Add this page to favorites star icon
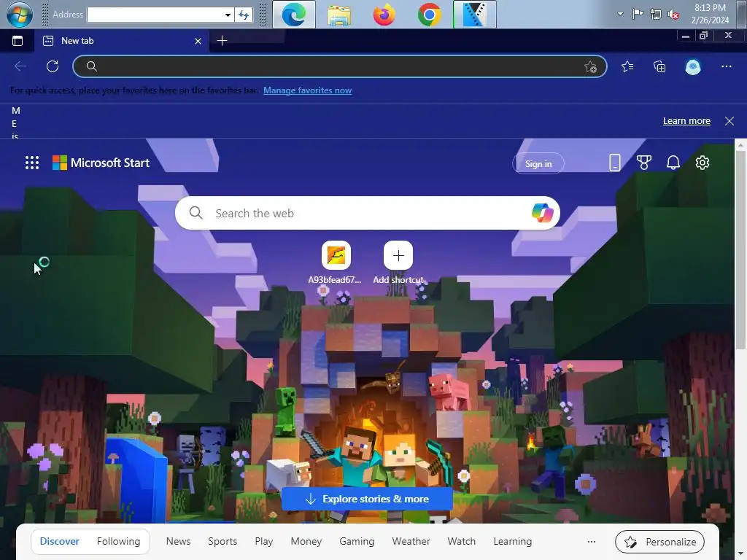 [590, 66]
